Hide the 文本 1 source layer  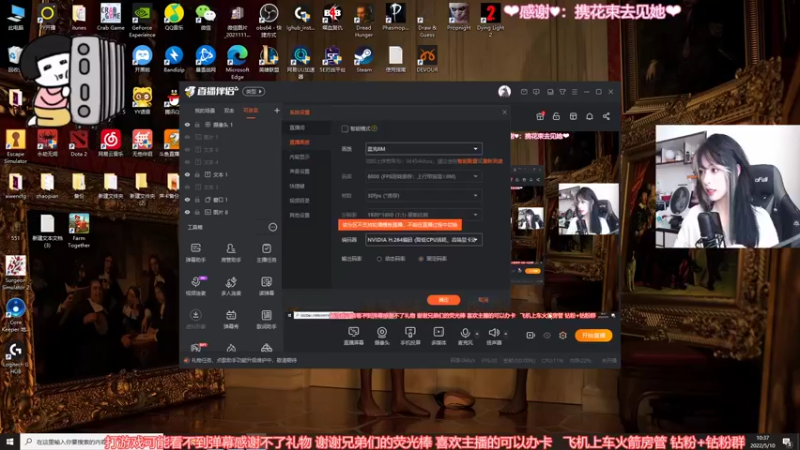187,174
